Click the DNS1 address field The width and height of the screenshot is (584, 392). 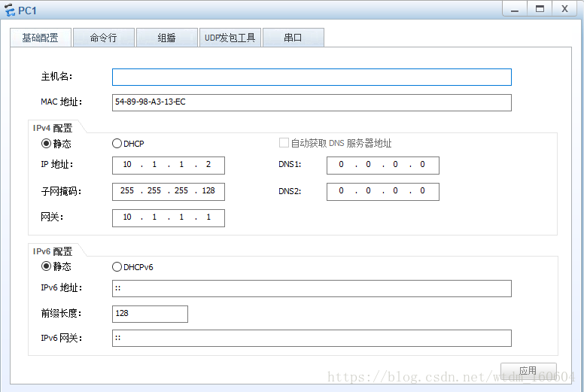tap(383, 165)
